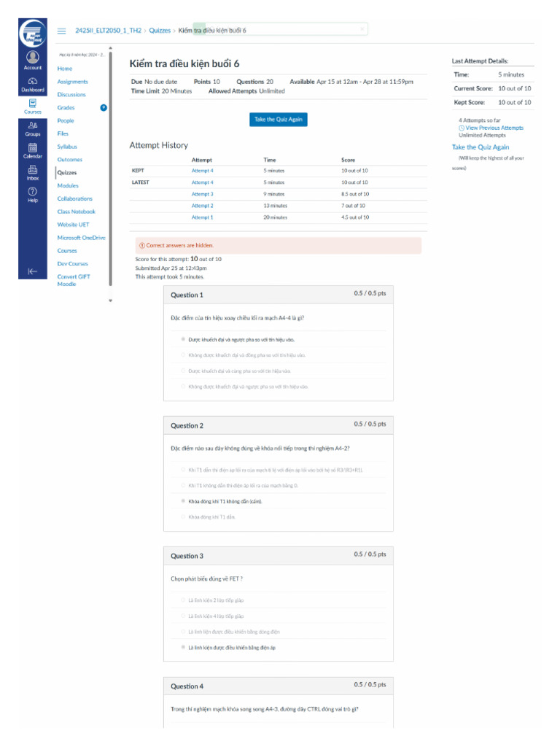560x747 pixels.
Task: Click the clock icon beside View Previous Attempts
Action: coord(462,128)
